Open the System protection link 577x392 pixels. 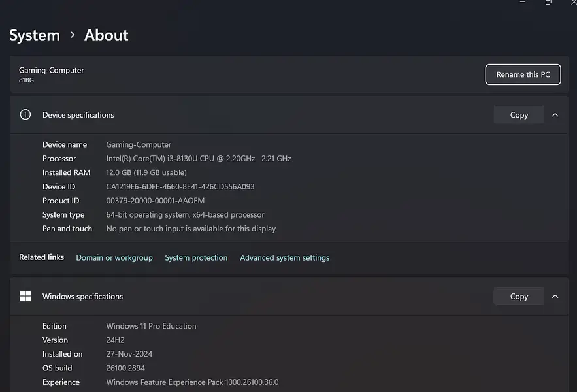point(196,258)
